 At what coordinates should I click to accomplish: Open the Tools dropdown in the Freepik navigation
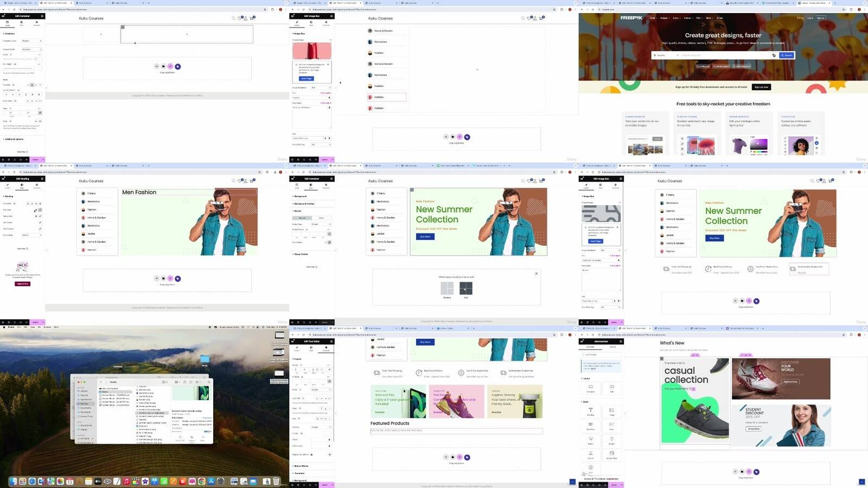coord(653,18)
